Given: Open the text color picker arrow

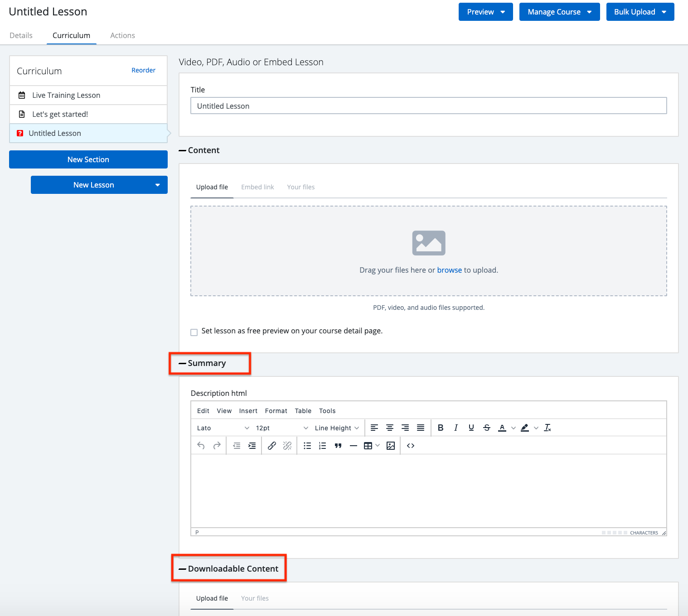Looking at the screenshot, I should click(x=514, y=428).
